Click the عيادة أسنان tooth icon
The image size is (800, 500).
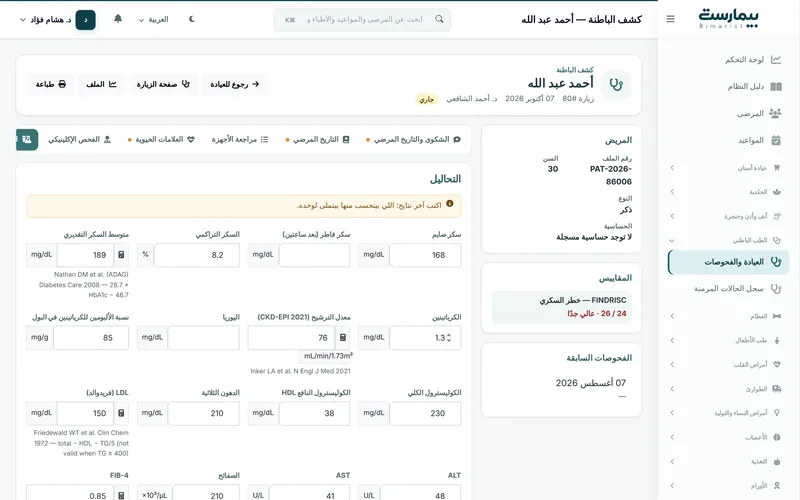click(x=777, y=167)
